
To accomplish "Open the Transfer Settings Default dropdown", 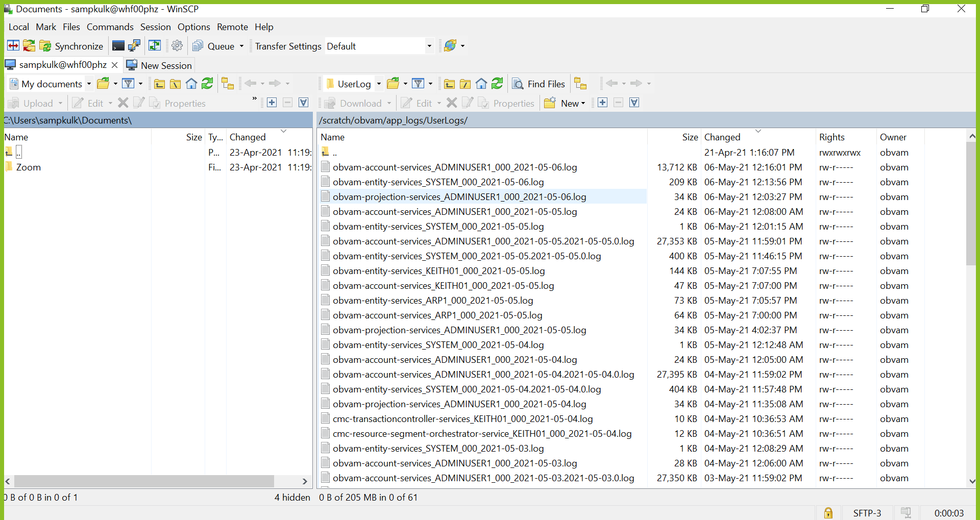I will [x=429, y=46].
